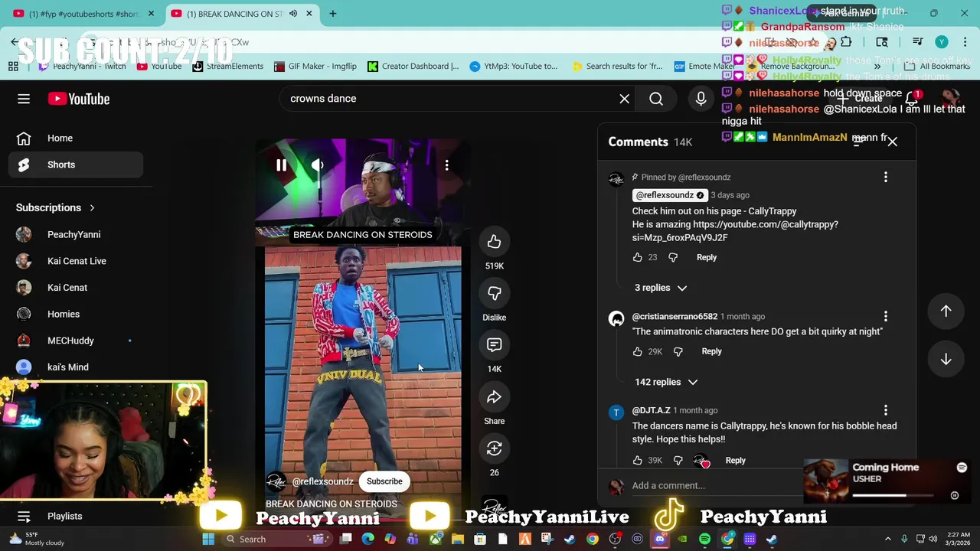This screenshot has height=551, width=980.
Task: Select Home in the sidebar
Action: click(75, 139)
